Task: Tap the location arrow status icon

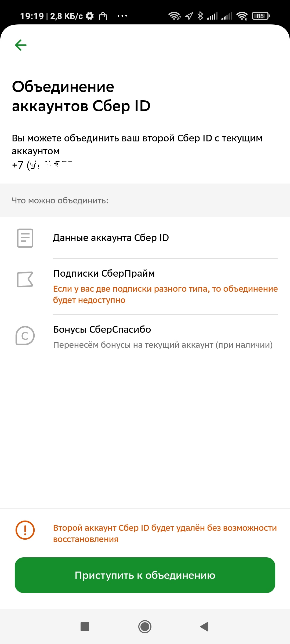Action: (x=189, y=16)
